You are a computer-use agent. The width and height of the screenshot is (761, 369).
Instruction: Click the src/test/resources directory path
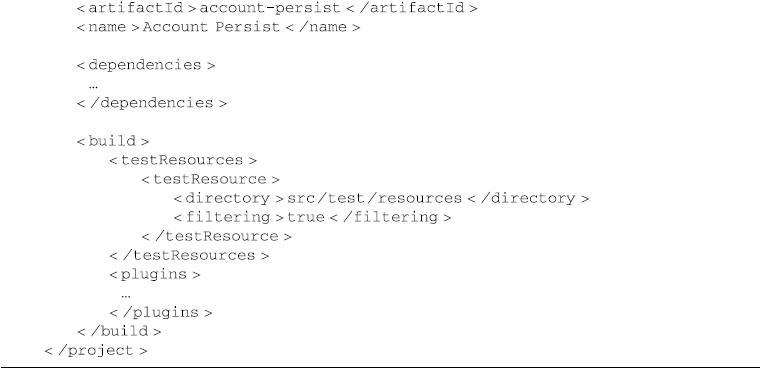[x=374, y=199]
